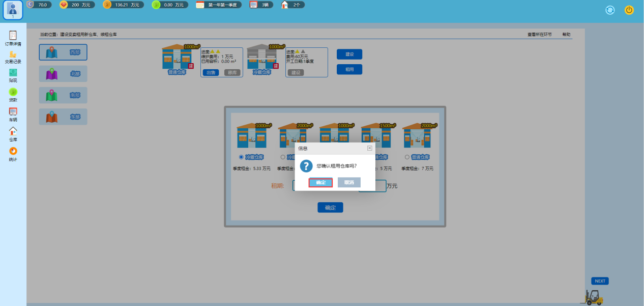Click the NEXT button above forklift
Viewport: 644px width, 306px height.
pyautogui.click(x=600, y=281)
